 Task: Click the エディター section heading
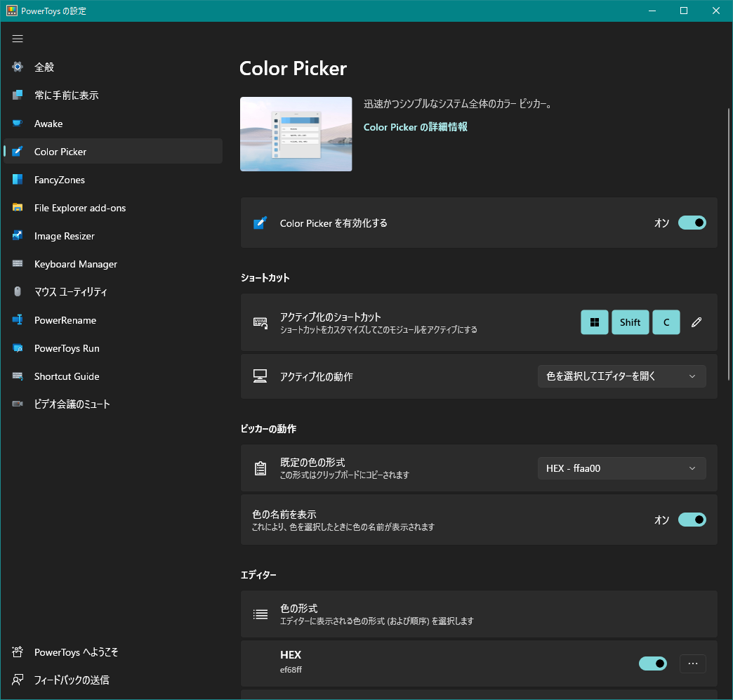point(258,575)
